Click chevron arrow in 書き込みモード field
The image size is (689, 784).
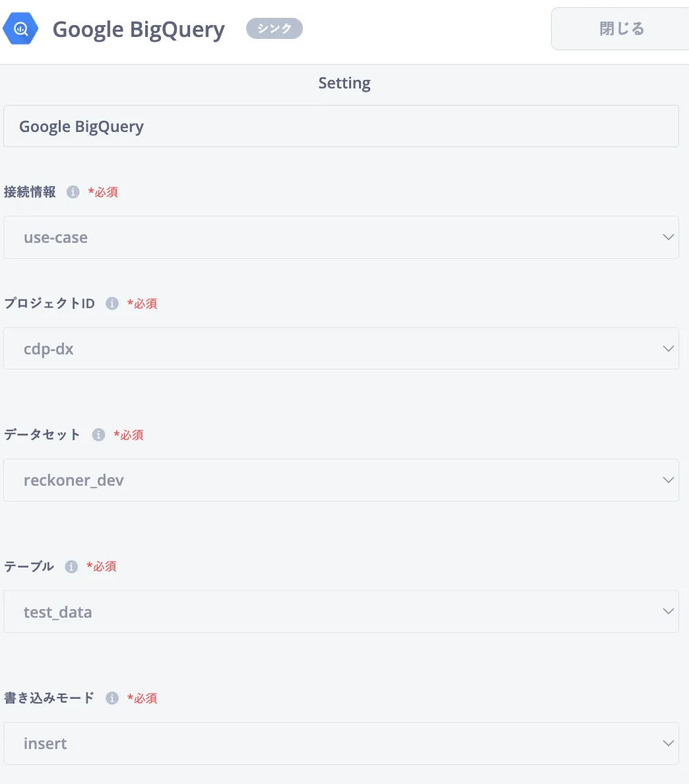[668, 743]
